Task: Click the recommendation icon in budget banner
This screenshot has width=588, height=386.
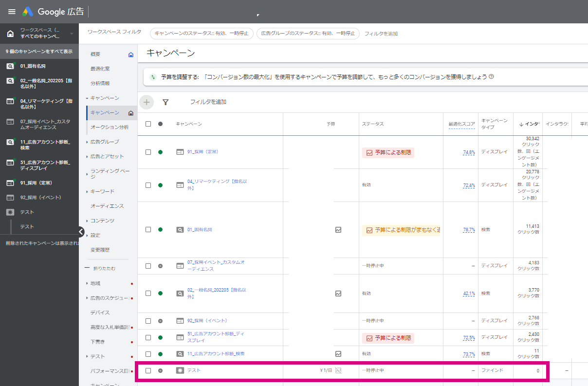Action: [153, 77]
